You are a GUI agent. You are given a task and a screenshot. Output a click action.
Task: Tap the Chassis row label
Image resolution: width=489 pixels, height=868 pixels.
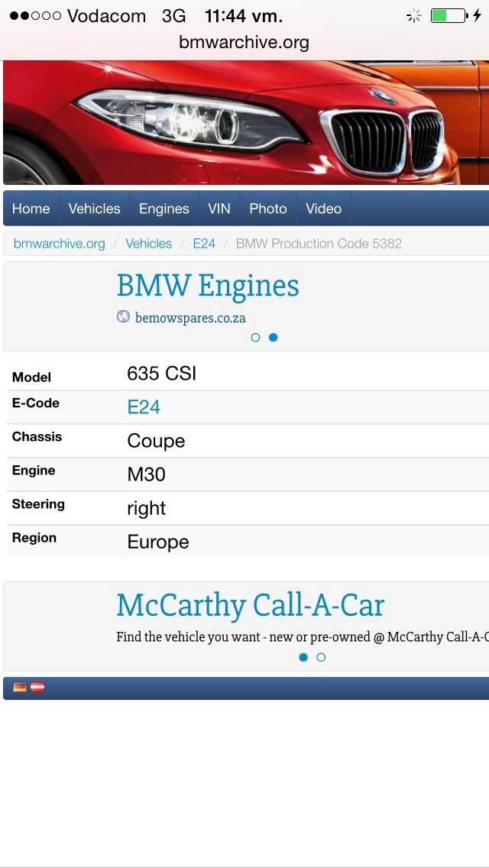pos(37,437)
